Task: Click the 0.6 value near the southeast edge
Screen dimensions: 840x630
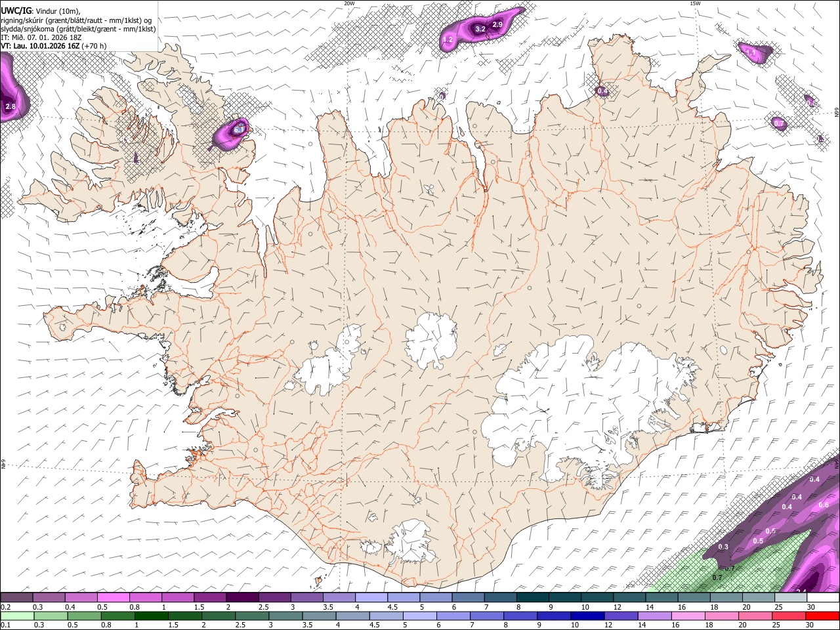Action: [824, 505]
